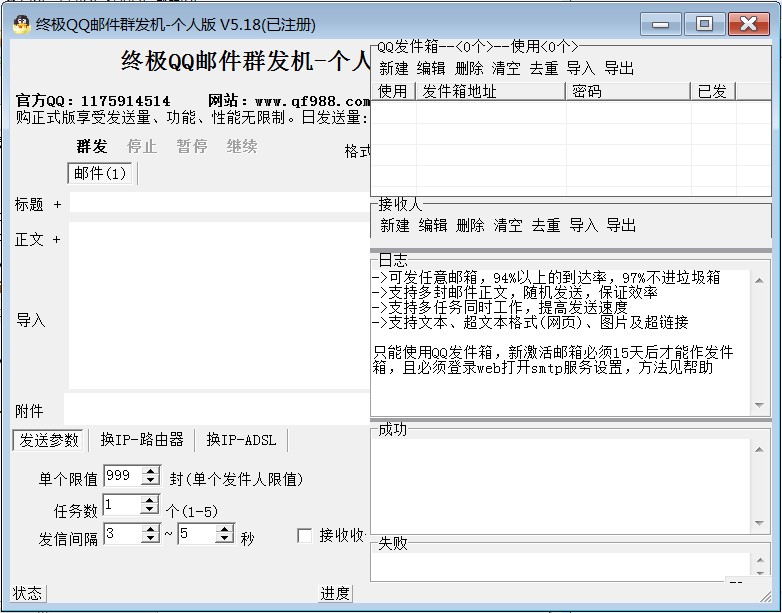Click the 任务数 field showing 1

pyautogui.click(x=122, y=505)
